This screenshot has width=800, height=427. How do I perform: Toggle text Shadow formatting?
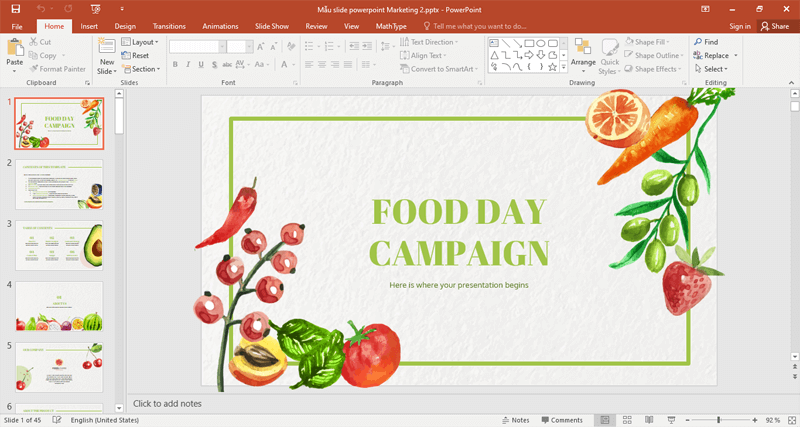pos(214,64)
